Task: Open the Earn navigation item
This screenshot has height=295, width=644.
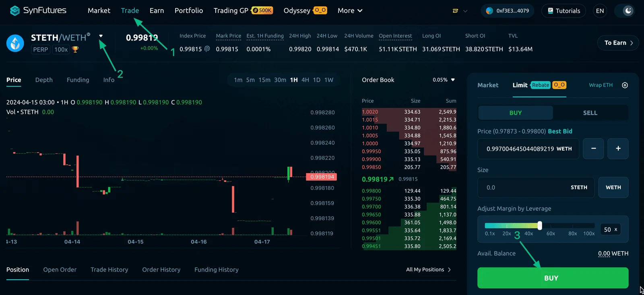Action: (x=157, y=10)
